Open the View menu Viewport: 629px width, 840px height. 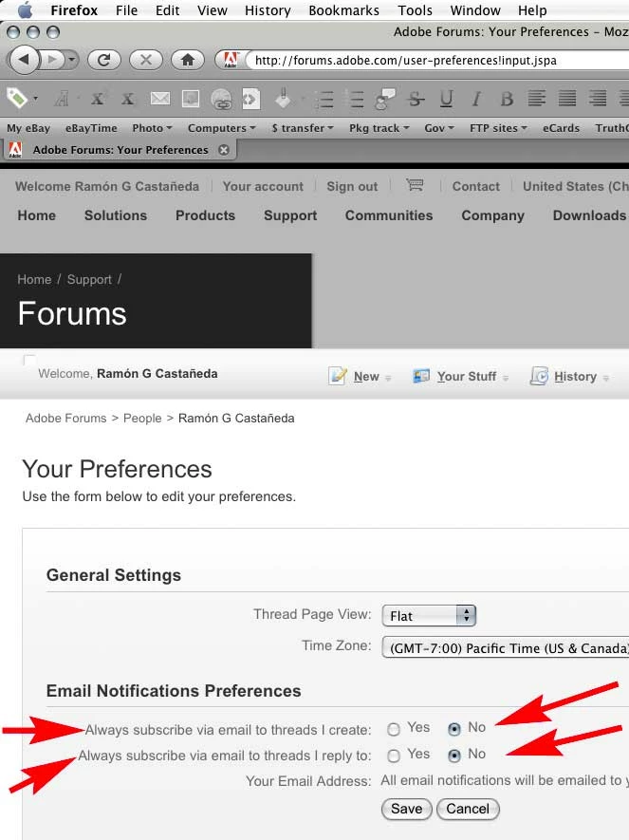click(x=213, y=10)
